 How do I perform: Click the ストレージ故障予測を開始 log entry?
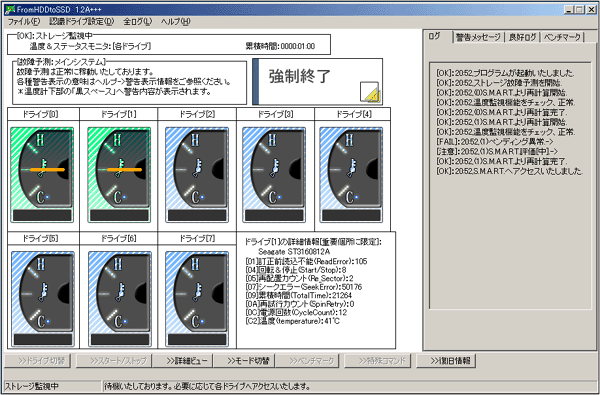499,83
